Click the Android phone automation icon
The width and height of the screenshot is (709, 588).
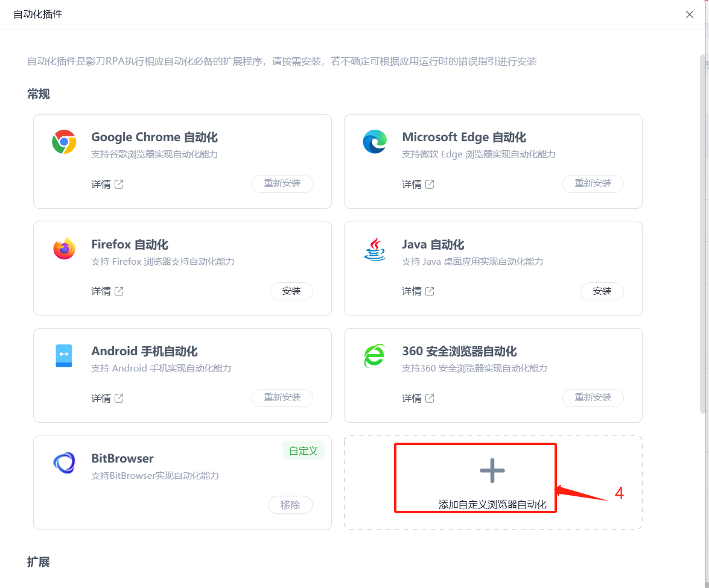[x=65, y=356]
